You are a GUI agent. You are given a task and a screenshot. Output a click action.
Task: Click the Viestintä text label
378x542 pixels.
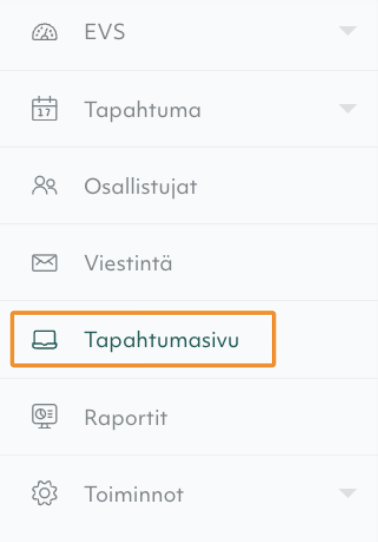coord(128,263)
